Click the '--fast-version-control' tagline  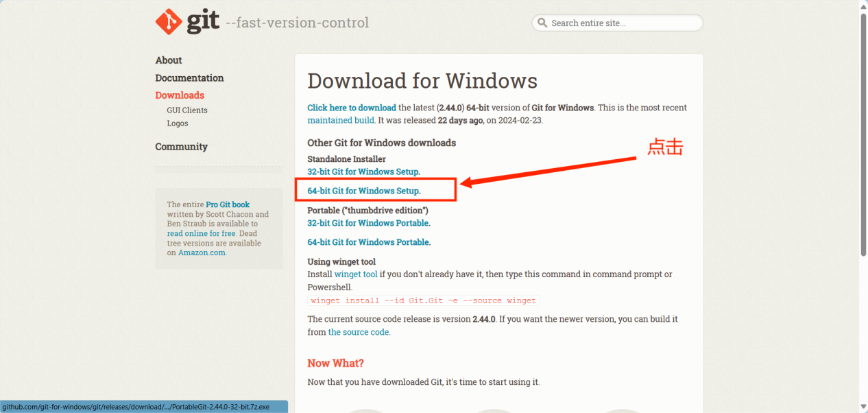[298, 23]
